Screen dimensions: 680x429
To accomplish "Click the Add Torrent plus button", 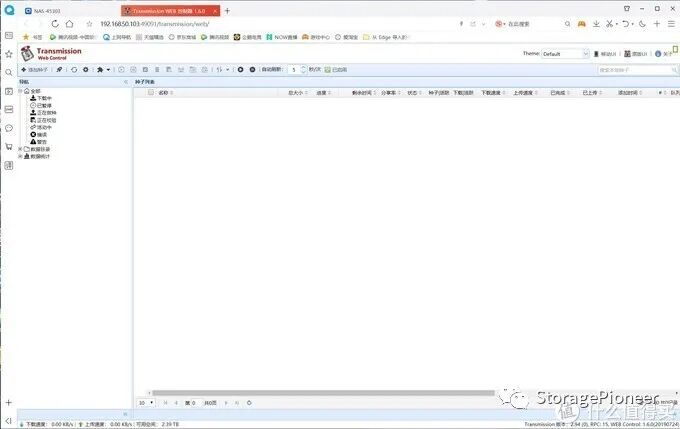I will click(x=34, y=69).
